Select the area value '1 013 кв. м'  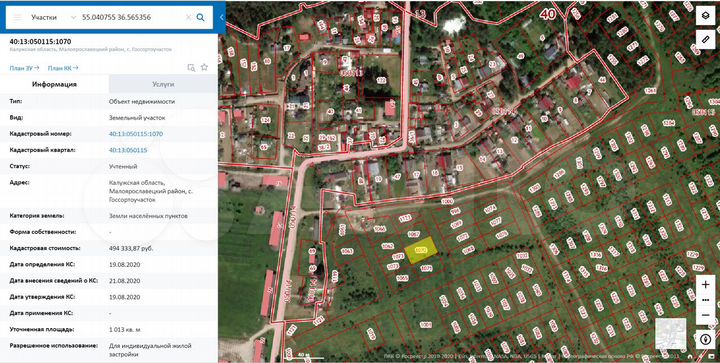click(x=124, y=329)
